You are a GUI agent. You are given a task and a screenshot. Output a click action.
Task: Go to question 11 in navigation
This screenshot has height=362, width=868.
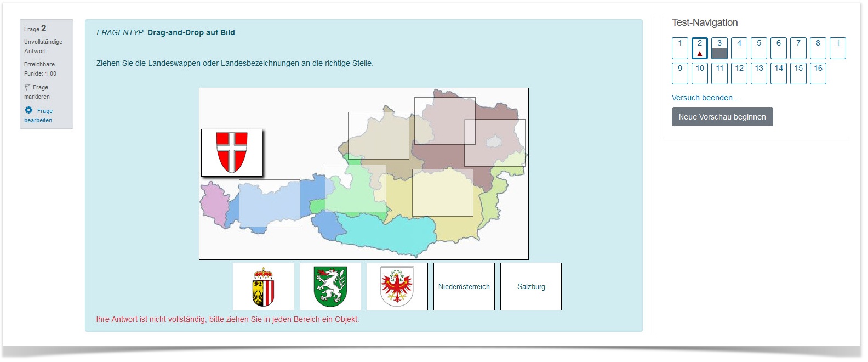pos(719,73)
